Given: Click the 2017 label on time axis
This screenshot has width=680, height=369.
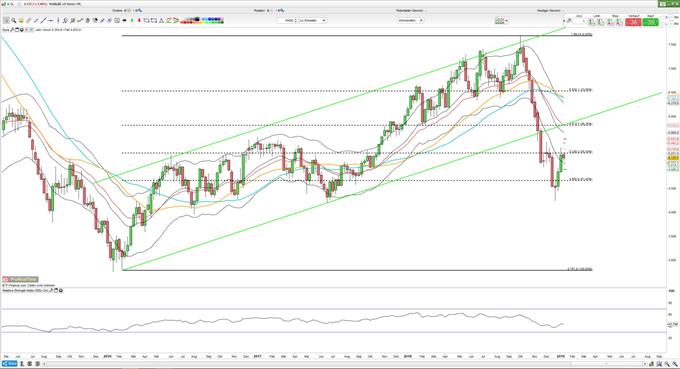Looking at the screenshot, I should 258,356.
